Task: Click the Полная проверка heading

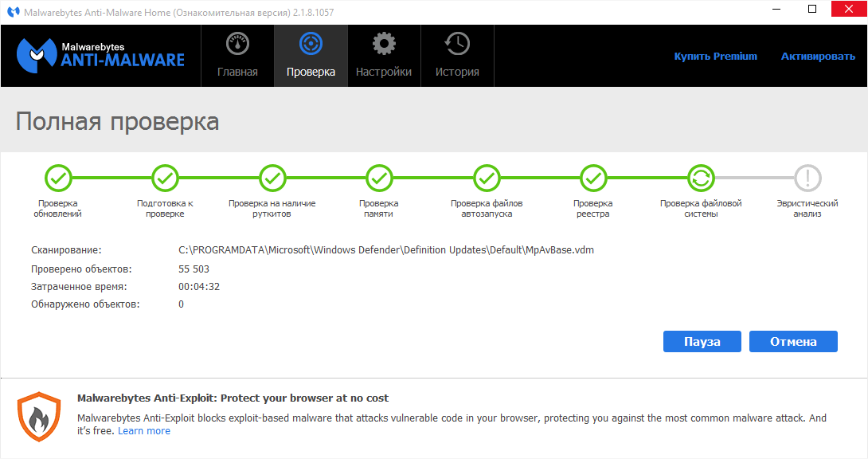Action: (117, 122)
